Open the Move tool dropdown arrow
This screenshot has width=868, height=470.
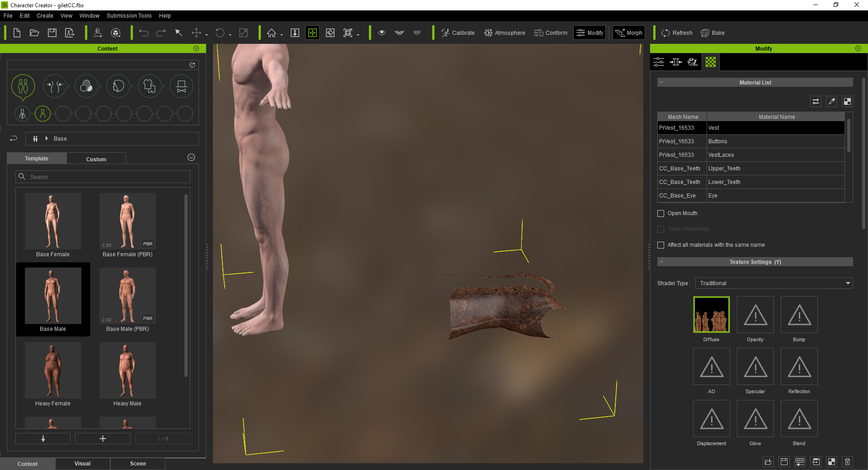(x=207, y=35)
